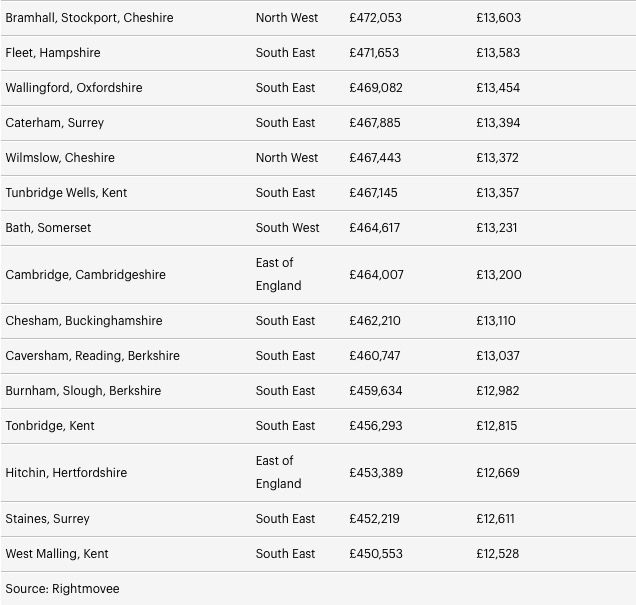Select West Malling, Kent entry
Screen dimensions: 636x605
pos(57,554)
